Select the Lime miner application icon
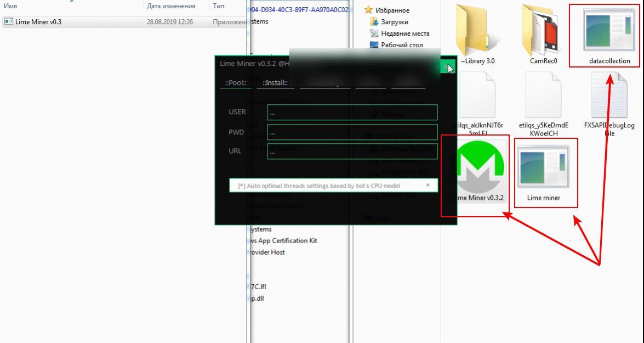Image resolution: width=644 pixels, height=343 pixels. (543, 167)
